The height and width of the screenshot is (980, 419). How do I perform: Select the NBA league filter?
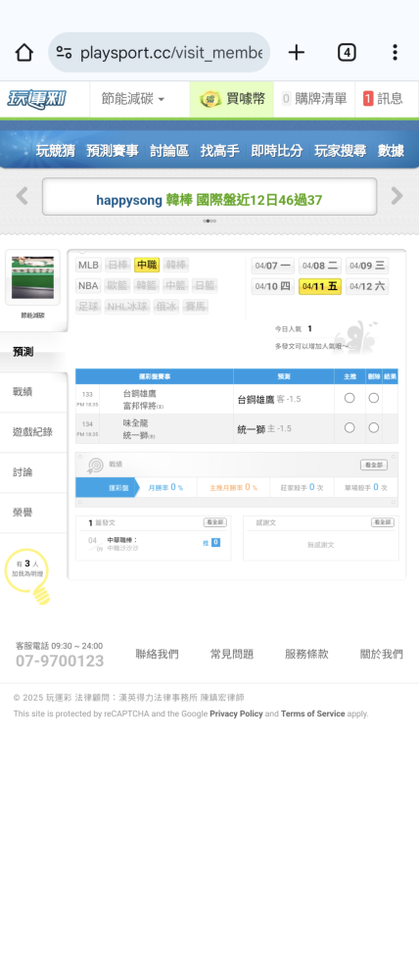pos(89,285)
